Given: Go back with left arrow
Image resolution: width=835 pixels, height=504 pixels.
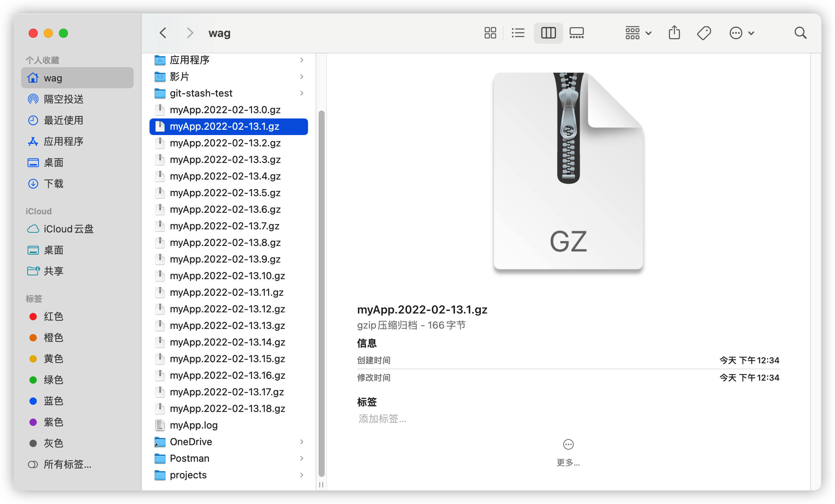Looking at the screenshot, I should click(163, 33).
